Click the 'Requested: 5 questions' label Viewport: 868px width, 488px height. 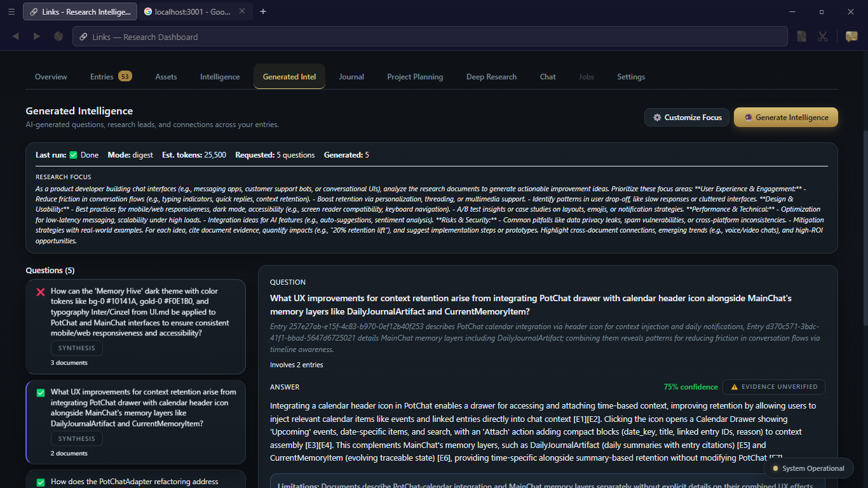click(x=275, y=155)
